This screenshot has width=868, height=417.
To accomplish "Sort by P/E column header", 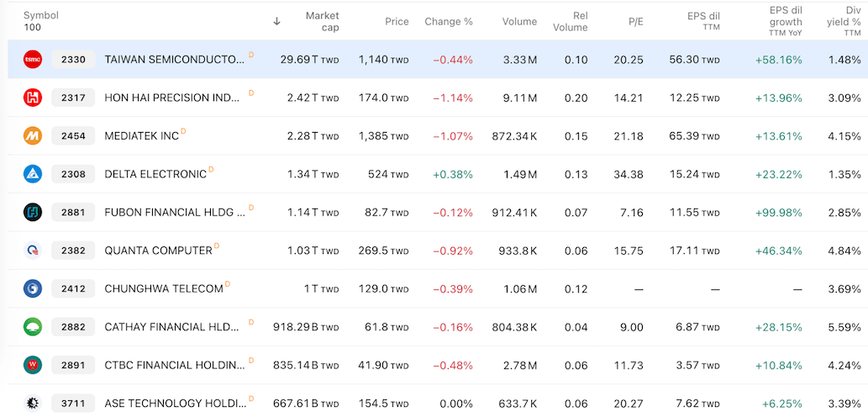I will (634, 22).
